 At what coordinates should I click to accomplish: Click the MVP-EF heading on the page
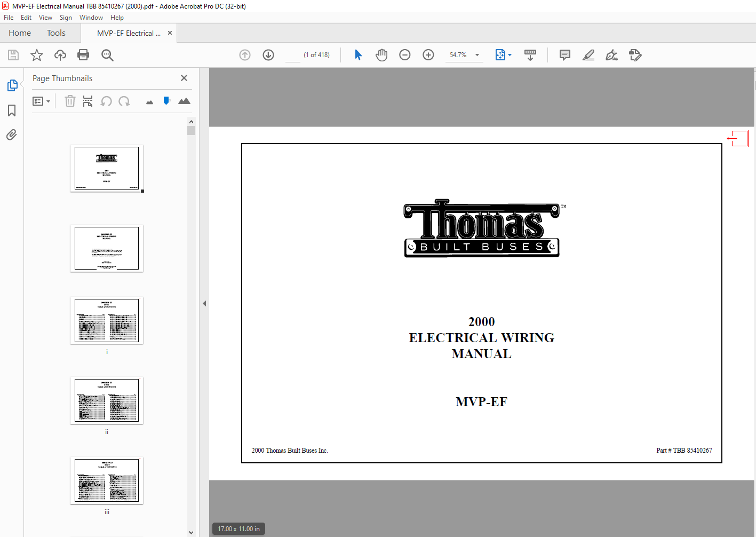click(x=481, y=402)
